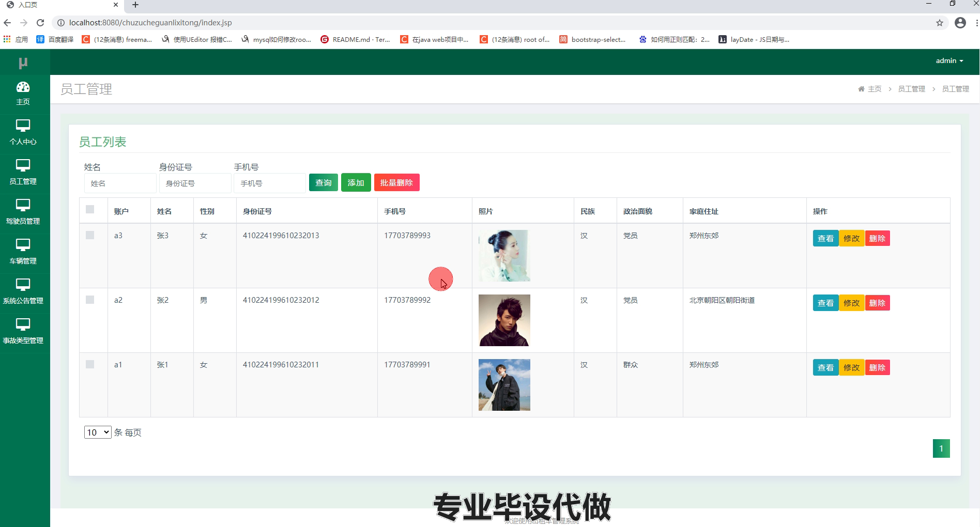Open the browser profile avatar icon
This screenshot has width=980, height=527.
[x=960, y=23]
